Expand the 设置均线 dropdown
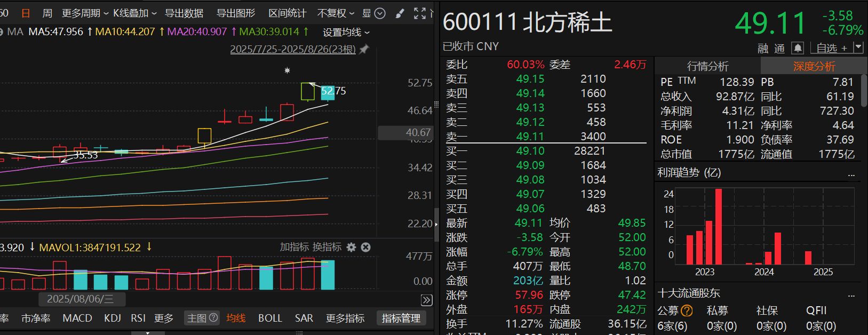This screenshot has width=868, height=335. 346,33
